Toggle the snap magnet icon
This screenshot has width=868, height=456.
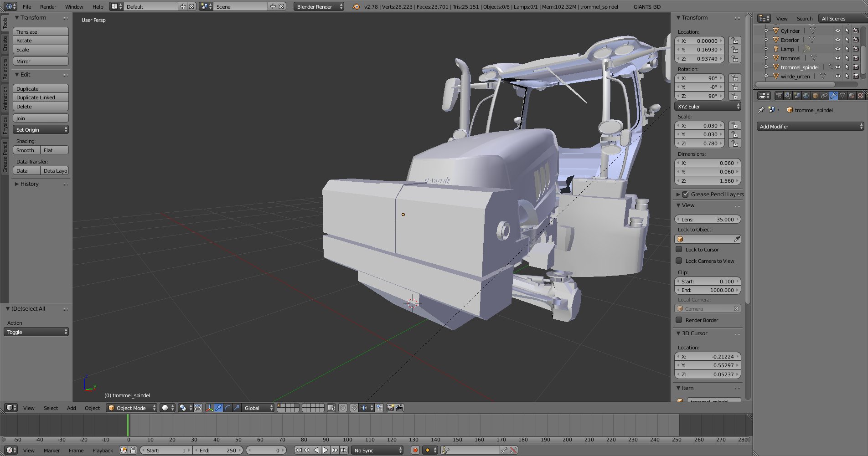click(354, 408)
